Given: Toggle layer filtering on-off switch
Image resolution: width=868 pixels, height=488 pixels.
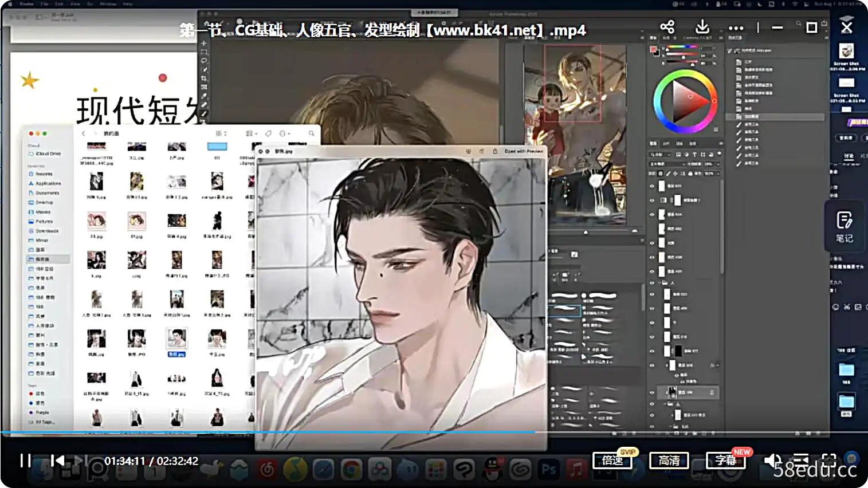Looking at the screenshot, I should click(x=719, y=154).
